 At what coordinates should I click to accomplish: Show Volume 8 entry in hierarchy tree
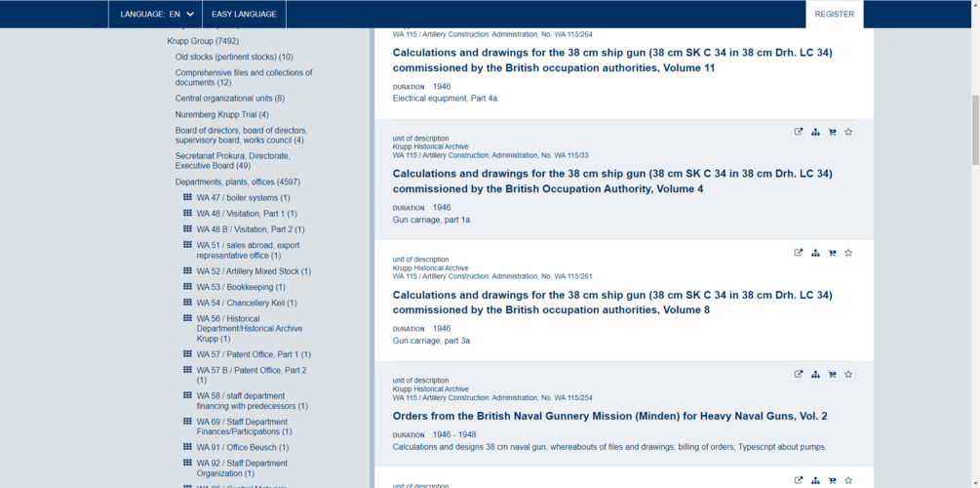tap(815, 253)
